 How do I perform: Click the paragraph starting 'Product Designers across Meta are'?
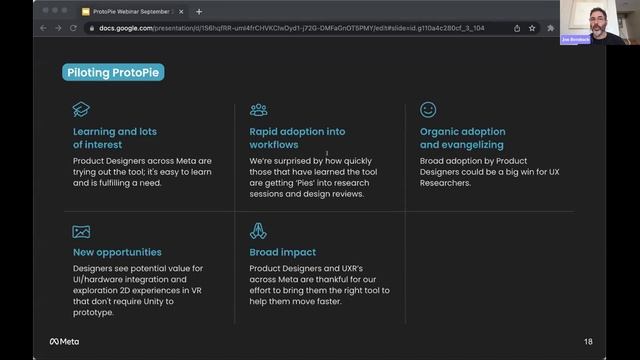(x=142, y=172)
